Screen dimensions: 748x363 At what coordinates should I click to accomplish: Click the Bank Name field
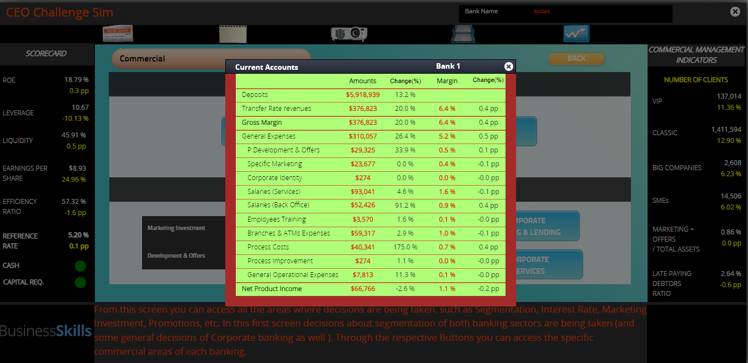pos(566,13)
